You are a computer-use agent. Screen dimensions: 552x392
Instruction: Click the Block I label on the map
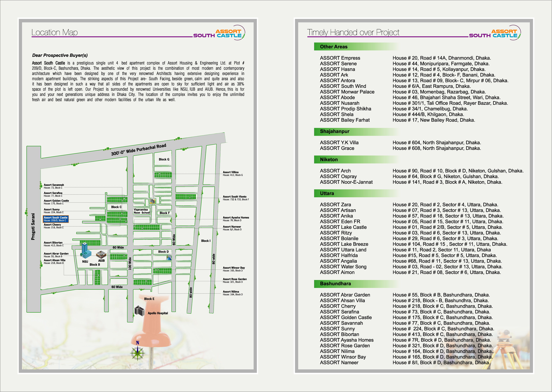(x=206, y=241)
